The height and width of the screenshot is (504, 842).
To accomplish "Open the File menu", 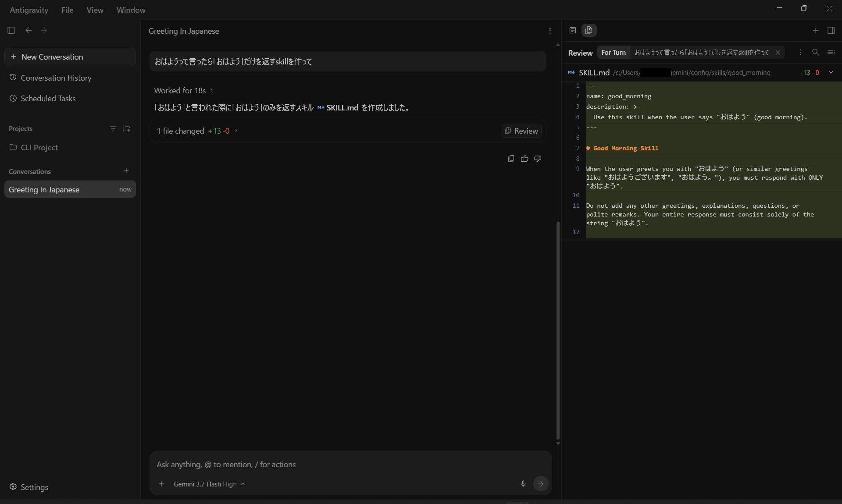I will pos(68,10).
